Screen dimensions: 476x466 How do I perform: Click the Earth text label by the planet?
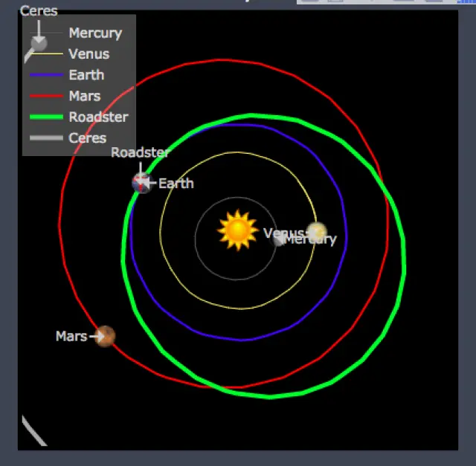[176, 183]
